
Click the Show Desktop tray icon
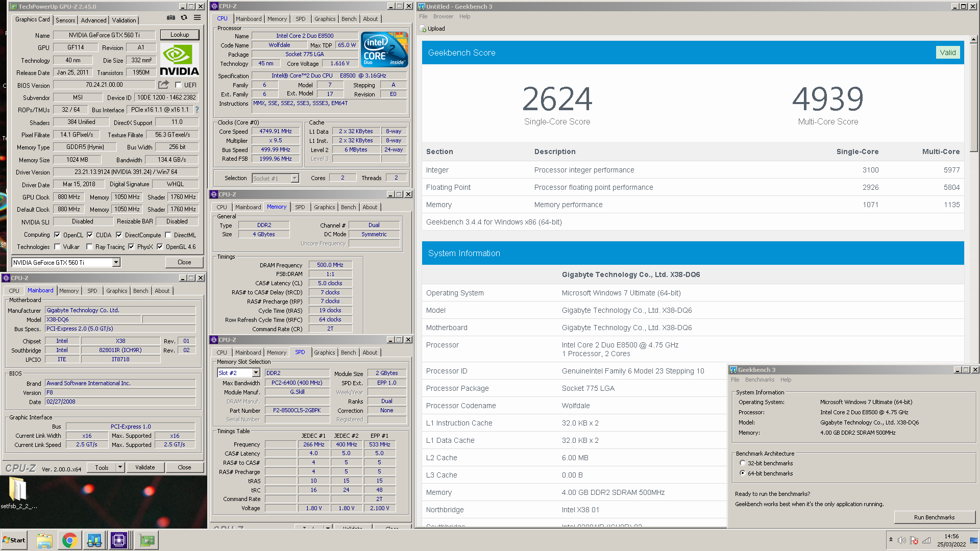(x=974, y=540)
